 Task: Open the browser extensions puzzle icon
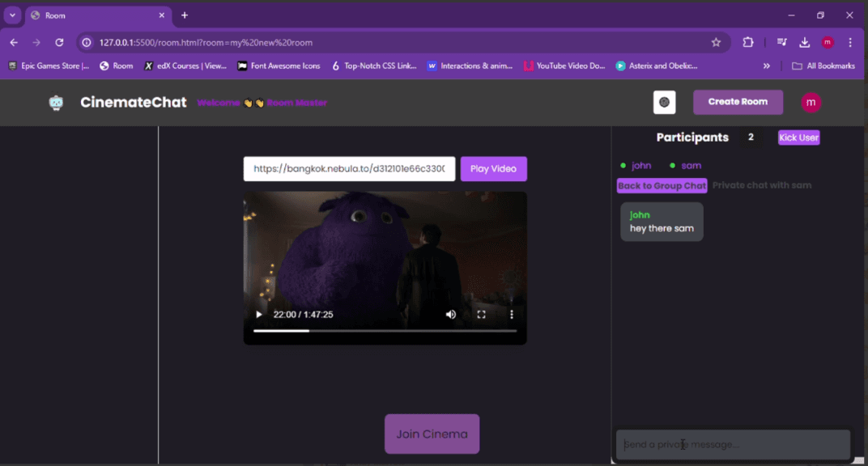[748, 43]
